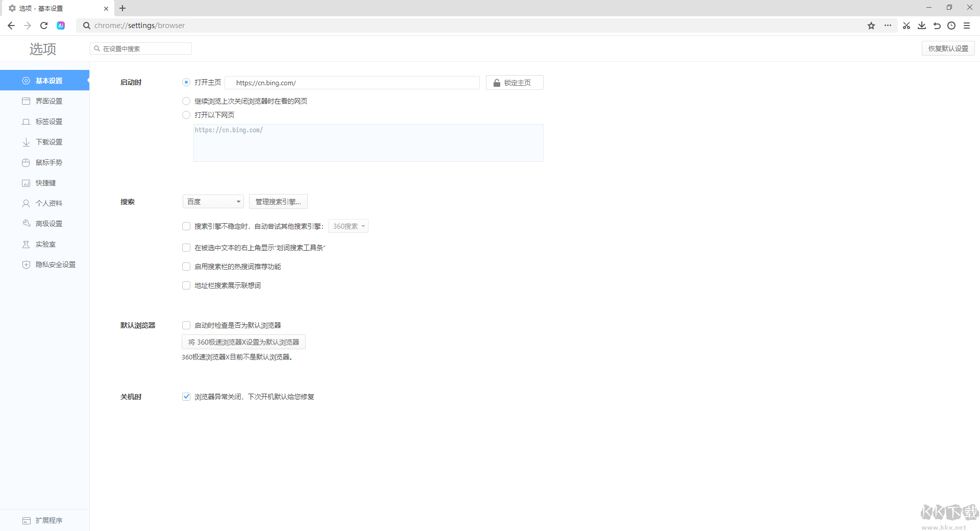Click the 恢复默认设置 button

pos(948,49)
